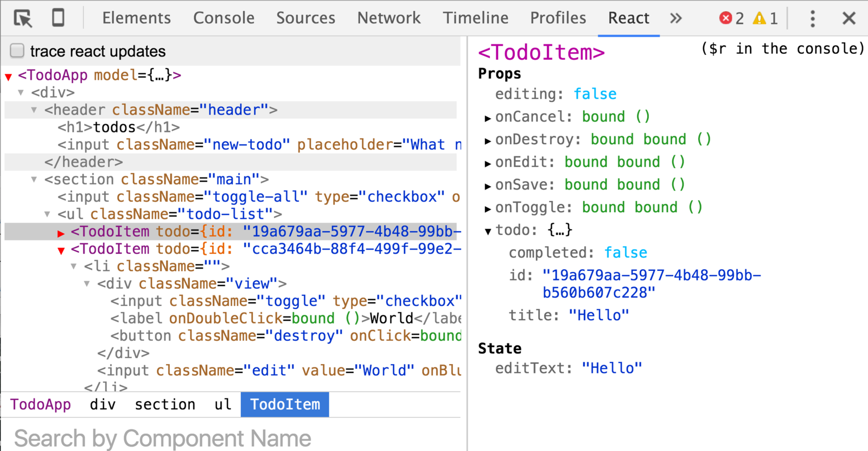
Task: Click the TodoItem heading in props pane
Action: (x=541, y=52)
